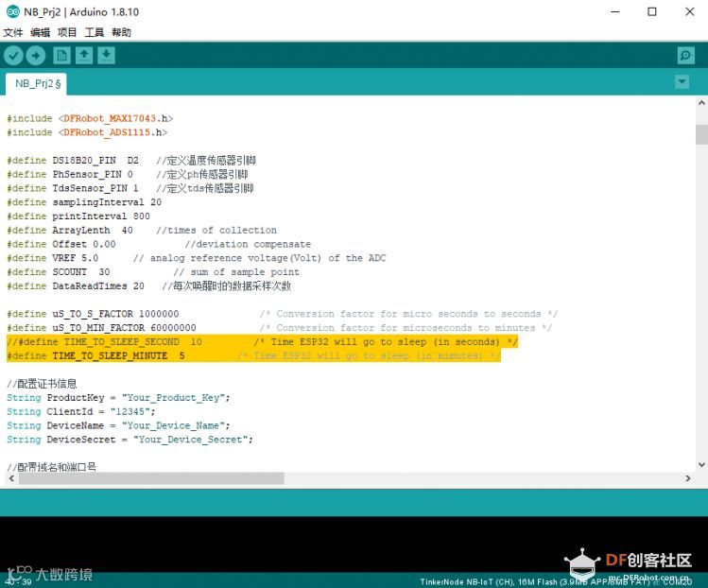The height and width of the screenshot is (588, 708).
Task: Upload sketch using the arrow button
Action: click(36, 56)
